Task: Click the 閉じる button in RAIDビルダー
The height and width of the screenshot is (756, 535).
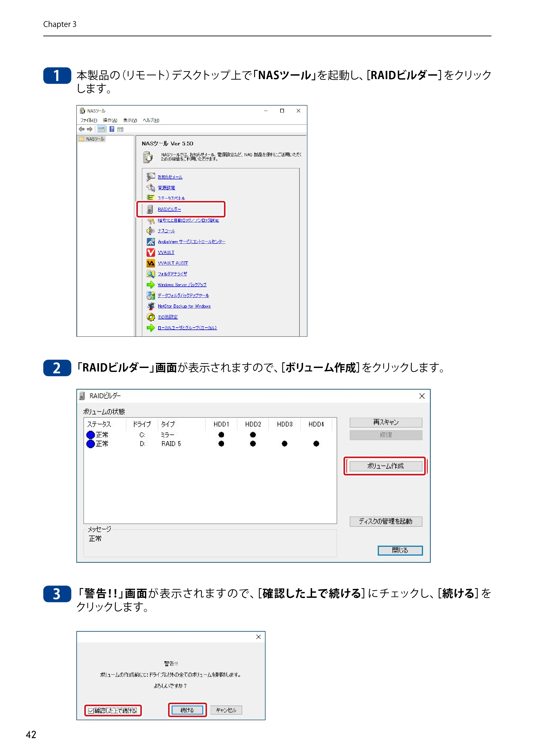Action: click(x=400, y=550)
